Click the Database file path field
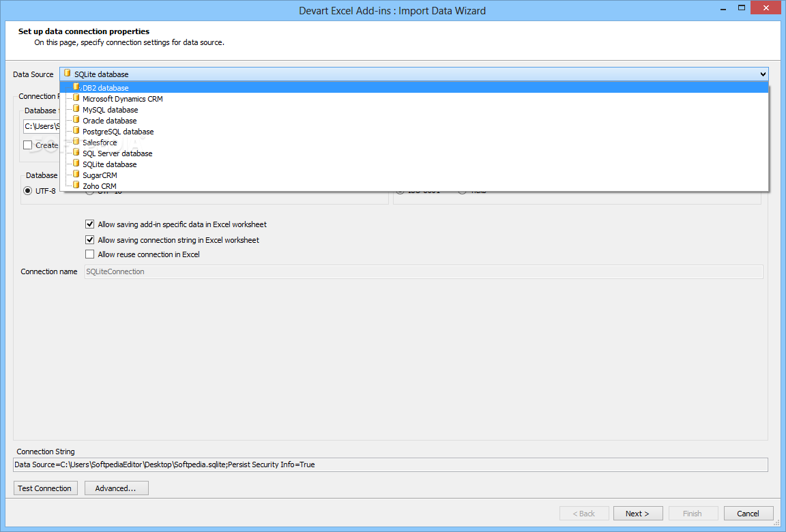The width and height of the screenshot is (786, 532). click(x=42, y=126)
